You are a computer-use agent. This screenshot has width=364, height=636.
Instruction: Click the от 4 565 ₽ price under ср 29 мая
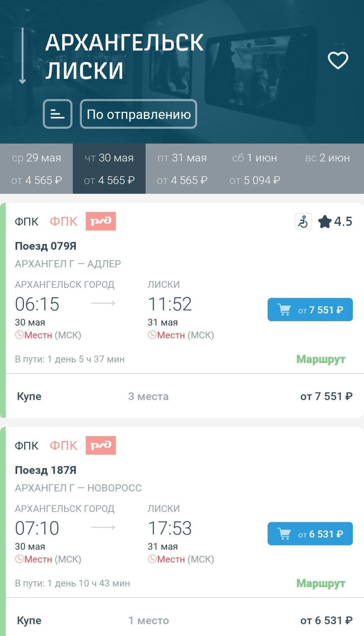click(36, 180)
